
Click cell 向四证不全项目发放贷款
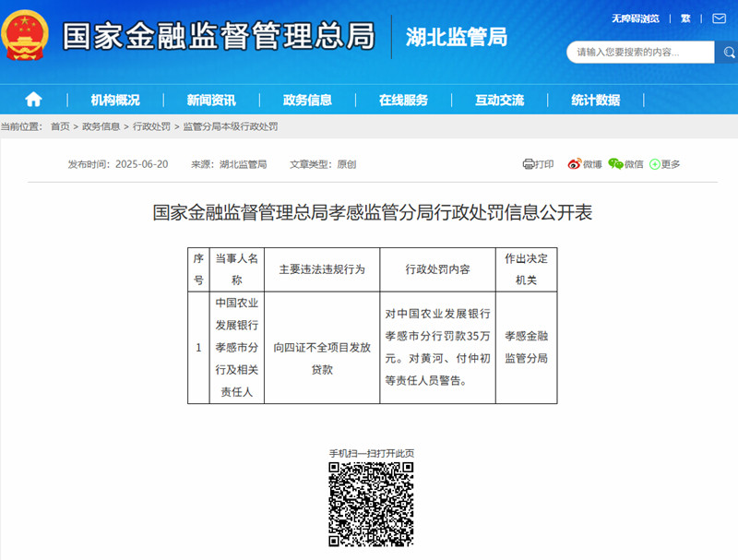click(x=322, y=348)
